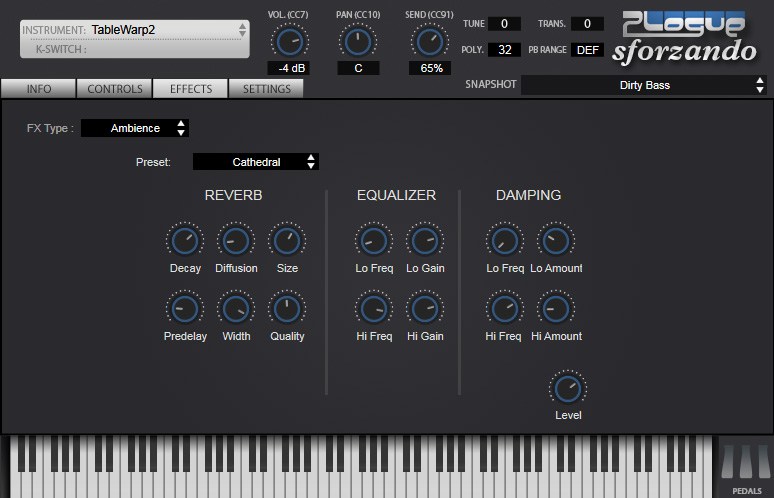Viewport: 774px width, 498px height.
Task: Select the EFFECTS tab
Action: 191,89
